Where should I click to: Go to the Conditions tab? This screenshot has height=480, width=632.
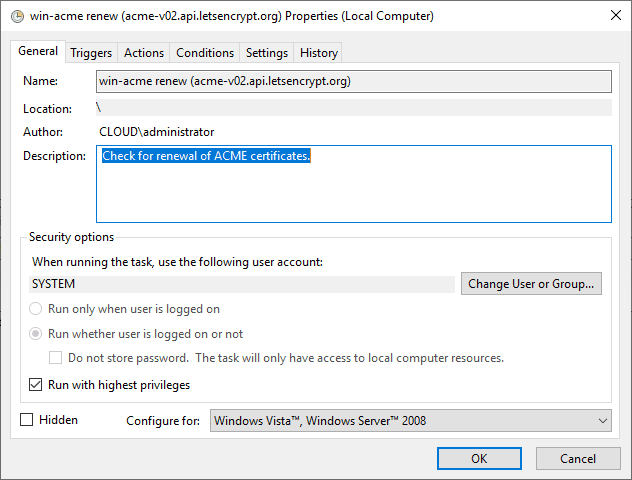(x=205, y=53)
